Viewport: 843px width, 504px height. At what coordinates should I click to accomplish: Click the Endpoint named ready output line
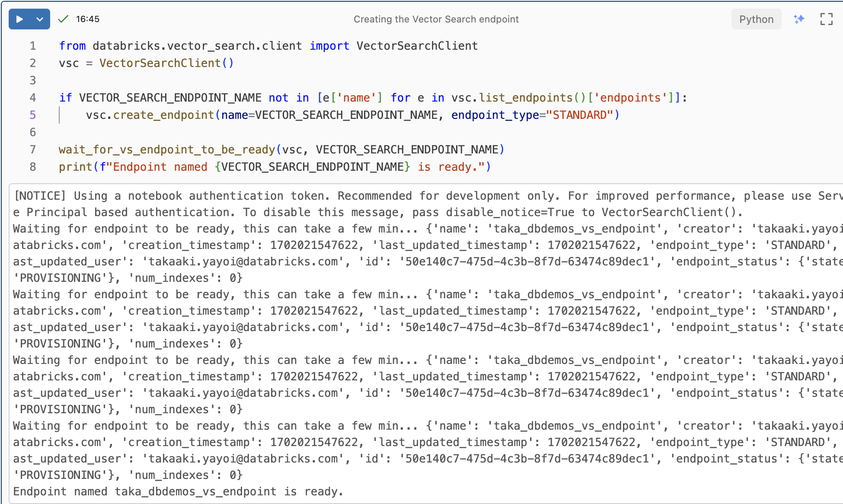click(177, 491)
